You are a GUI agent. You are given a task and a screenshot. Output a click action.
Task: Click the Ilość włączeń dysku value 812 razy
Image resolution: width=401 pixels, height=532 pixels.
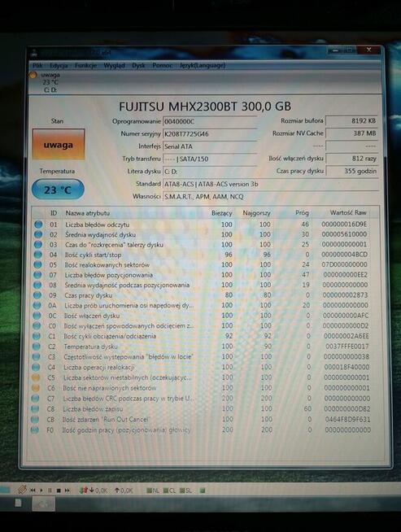pos(352,159)
